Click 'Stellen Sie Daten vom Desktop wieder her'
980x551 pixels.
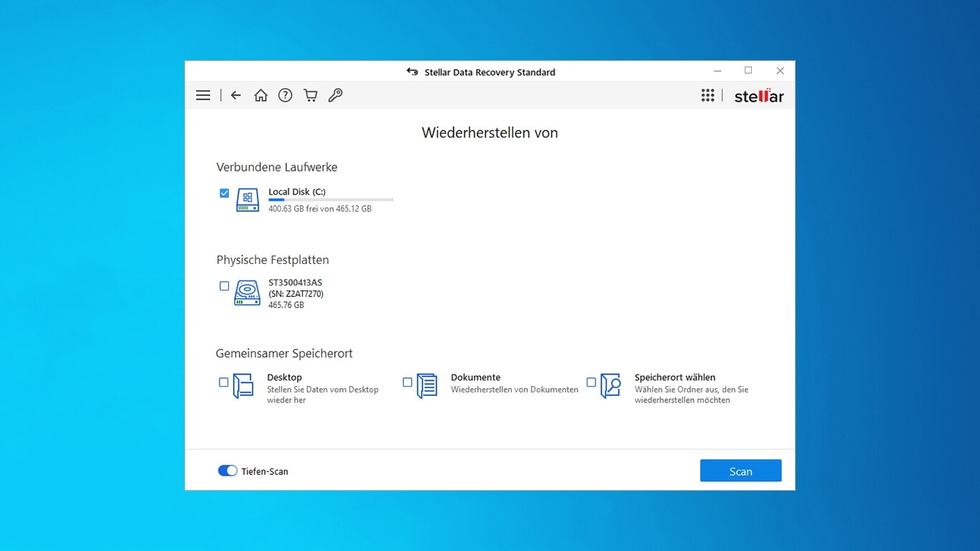tap(323, 395)
